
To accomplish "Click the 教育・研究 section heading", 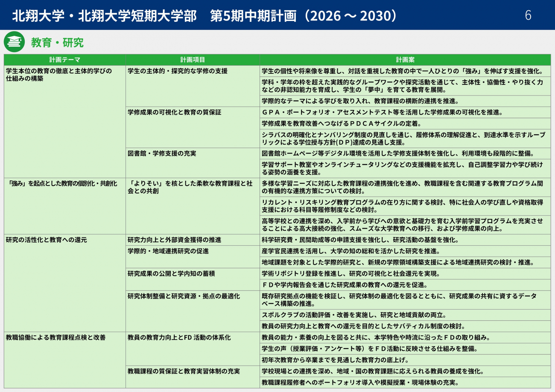I will tap(57, 43).
